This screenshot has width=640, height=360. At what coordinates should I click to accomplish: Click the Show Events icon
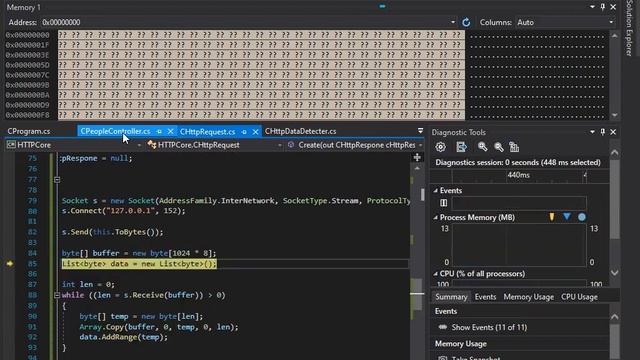(x=442, y=327)
